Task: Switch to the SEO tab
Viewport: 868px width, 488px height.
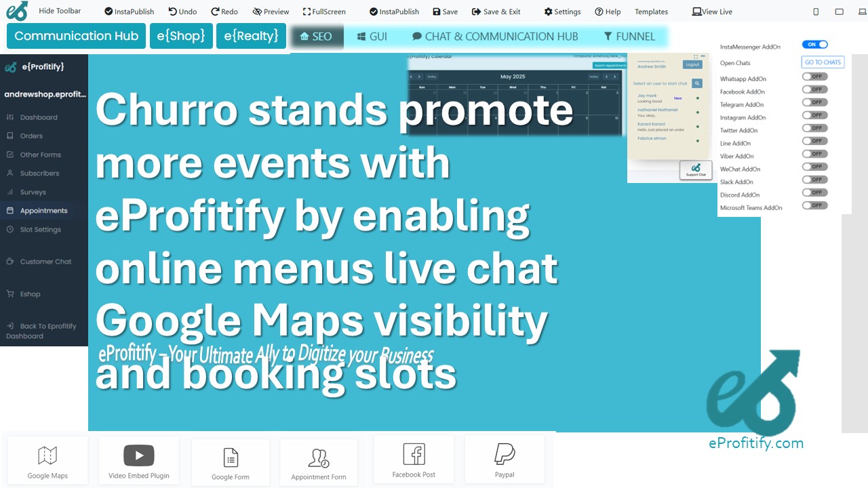Action: click(x=316, y=37)
